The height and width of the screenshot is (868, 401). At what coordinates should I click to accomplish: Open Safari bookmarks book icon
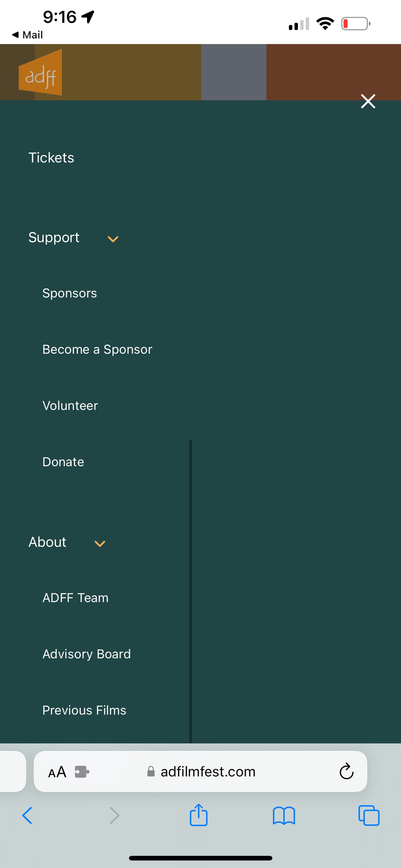[284, 816]
